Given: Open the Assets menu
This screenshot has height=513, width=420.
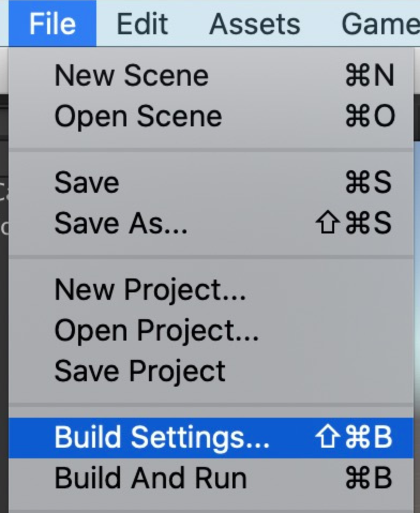Looking at the screenshot, I should click(254, 24).
